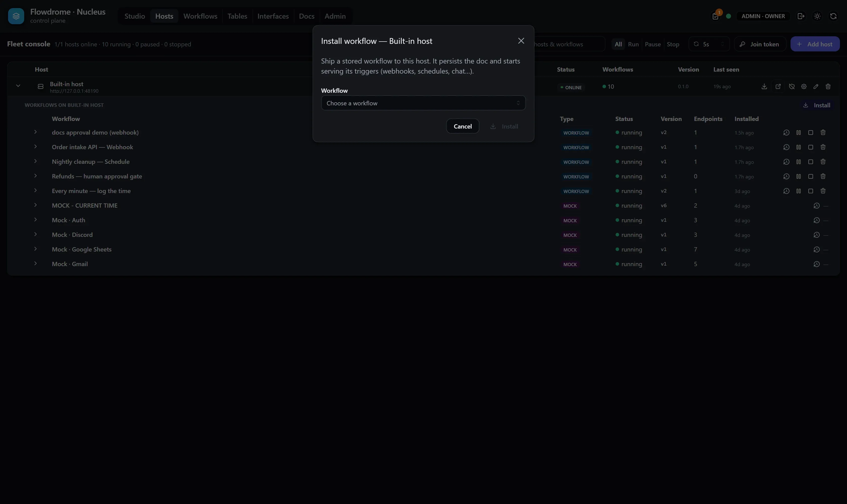Open the approvals clipboard icon with badge
Screen dimensions: 847x504
715,16
